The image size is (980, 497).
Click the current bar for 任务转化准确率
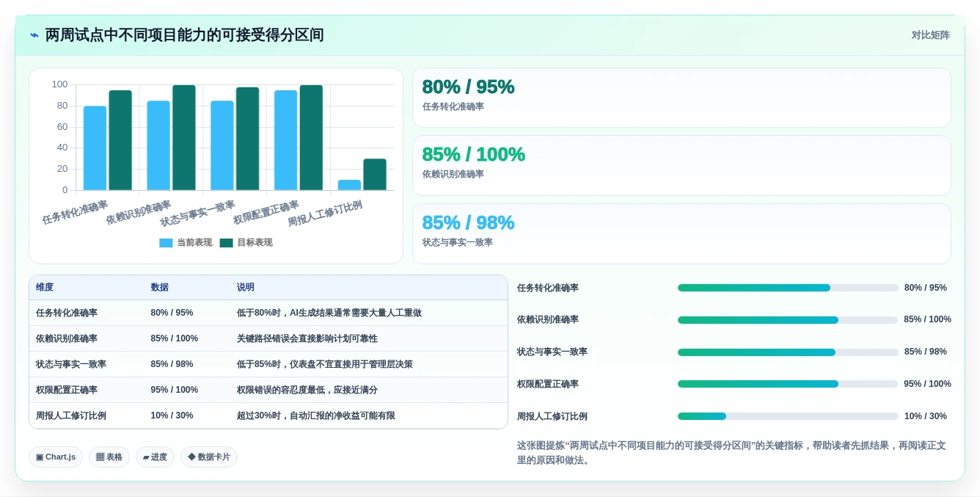coord(95,148)
